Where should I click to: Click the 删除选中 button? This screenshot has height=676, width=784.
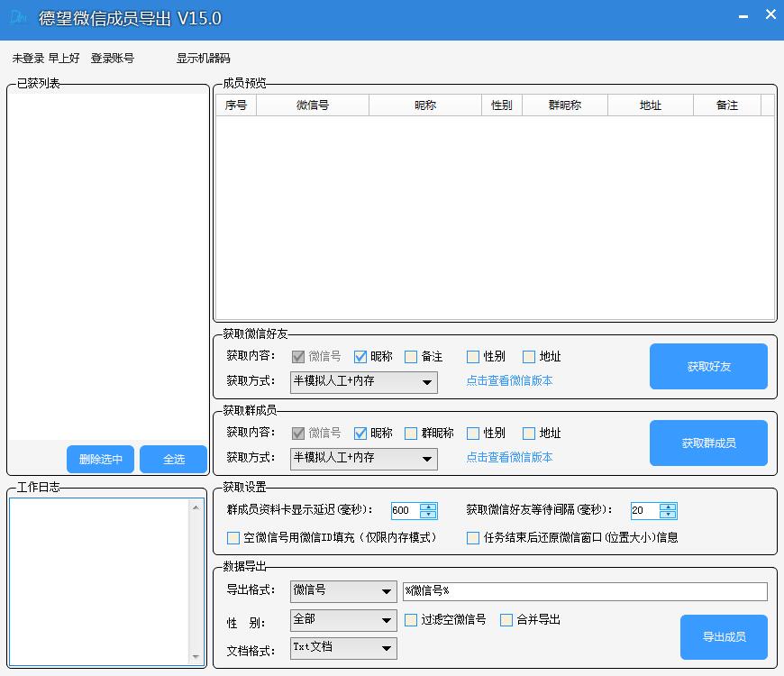coord(101,459)
